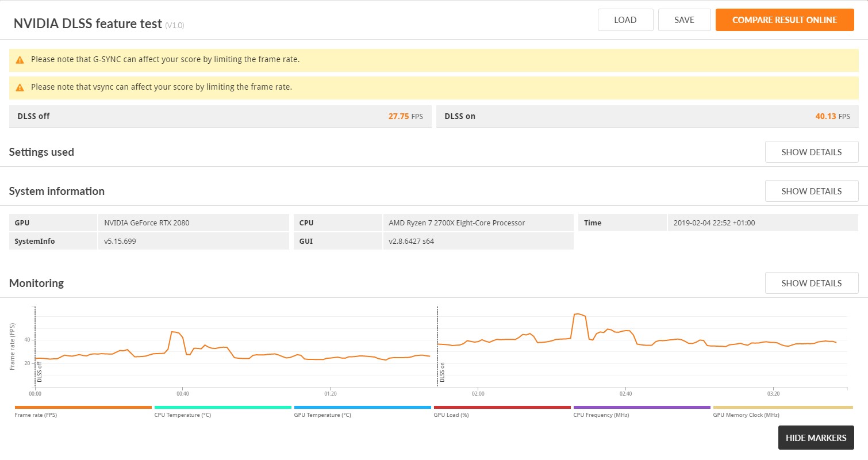Click the LOAD button
868x460 pixels.
[625, 20]
